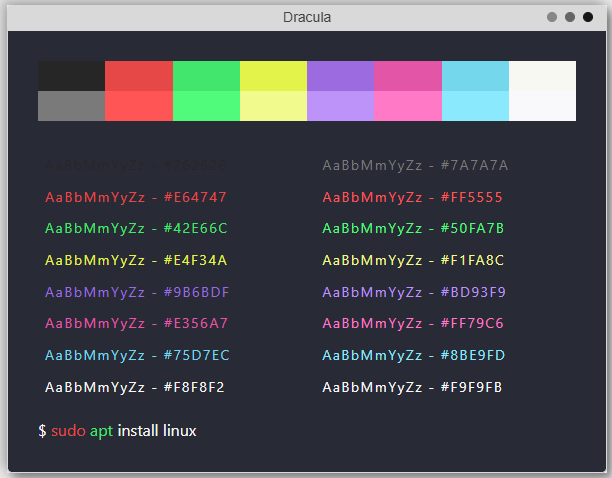This screenshot has width=612, height=478.
Task: Click the words install linux in command
Action: pyautogui.click(x=157, y=431)
